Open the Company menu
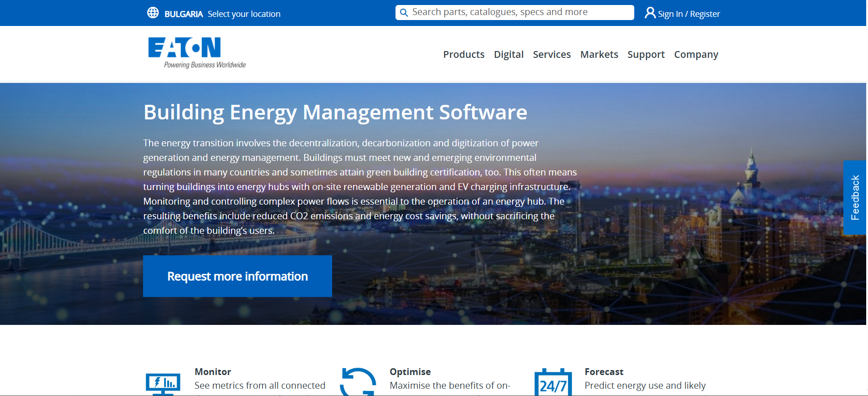The height and width of the screenshot is (396, 868). pos(696,55)
